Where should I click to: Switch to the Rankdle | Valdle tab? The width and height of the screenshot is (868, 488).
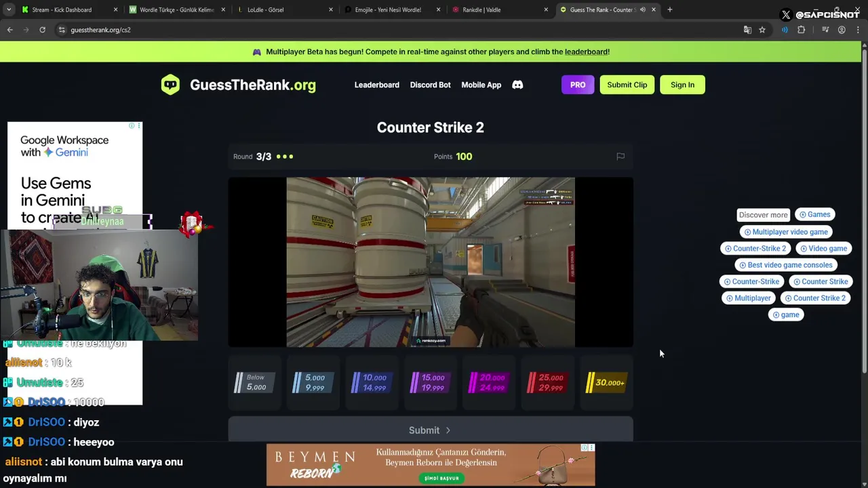[x=481, y=9]
